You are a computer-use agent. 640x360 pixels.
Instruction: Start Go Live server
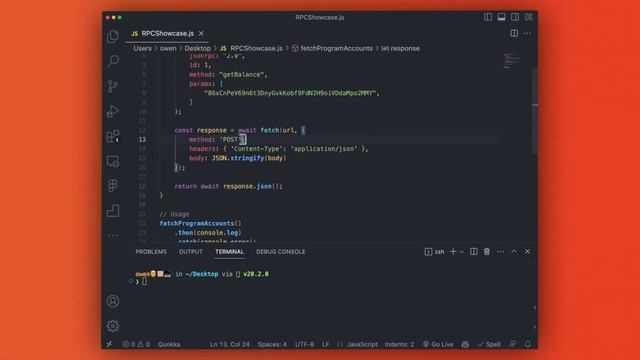[x=438, y=344]
